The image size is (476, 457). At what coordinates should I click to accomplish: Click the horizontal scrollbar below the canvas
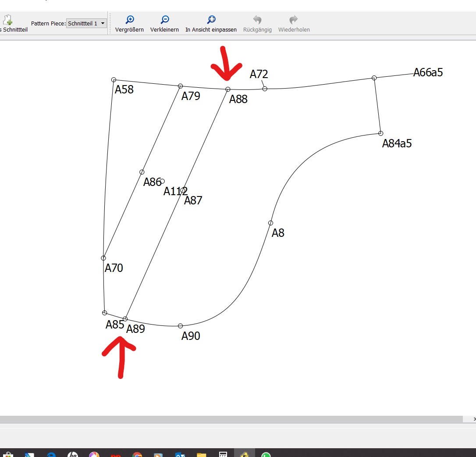231,419
